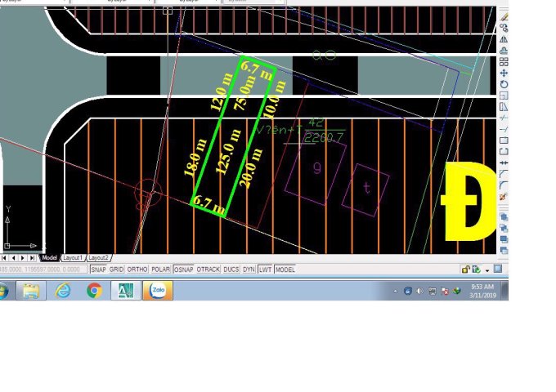
Task: Click the POLAR tracking button
Action: tap(160, 269)
